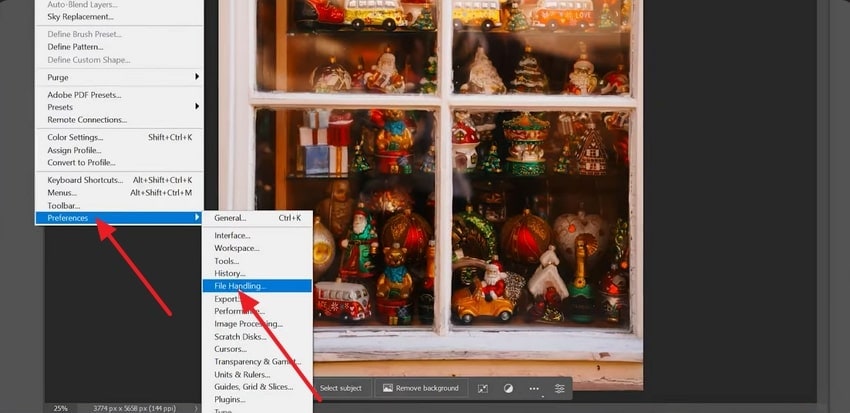Open Image Processing... preferences
This screenshot has height=413, width=850.
[257, 324]
